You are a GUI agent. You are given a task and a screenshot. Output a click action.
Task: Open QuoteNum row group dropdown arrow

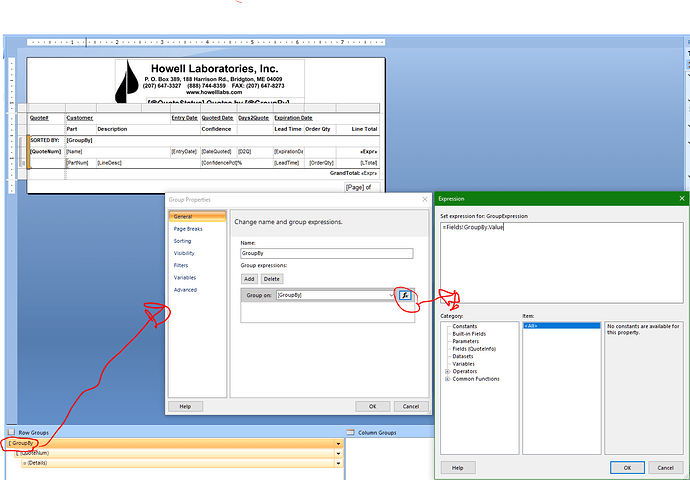[338, 453]
